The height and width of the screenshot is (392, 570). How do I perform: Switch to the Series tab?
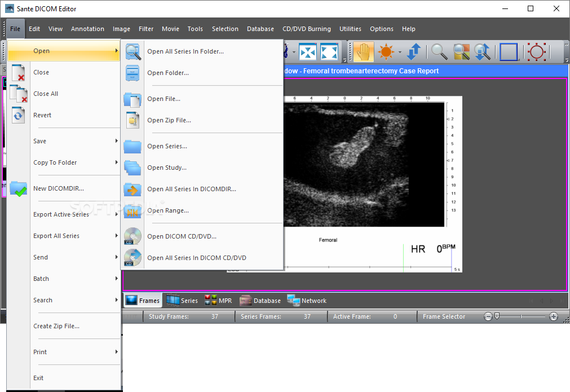[182, 301]
